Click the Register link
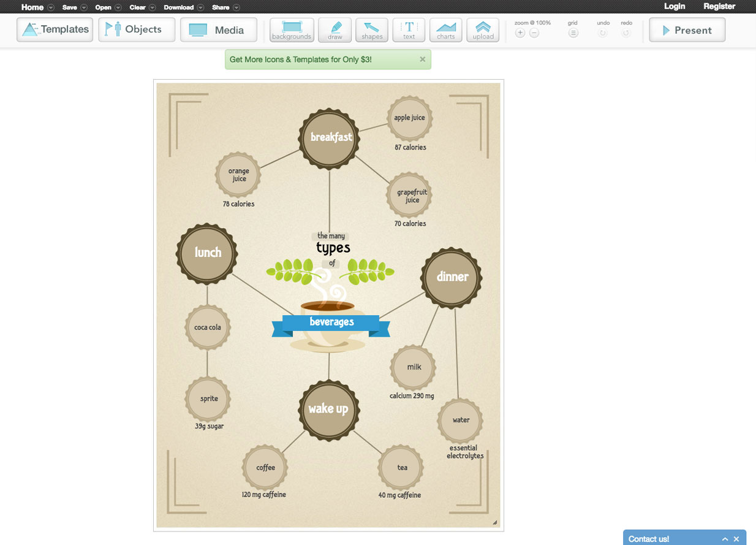756x545 pixels. pos(719,7)
